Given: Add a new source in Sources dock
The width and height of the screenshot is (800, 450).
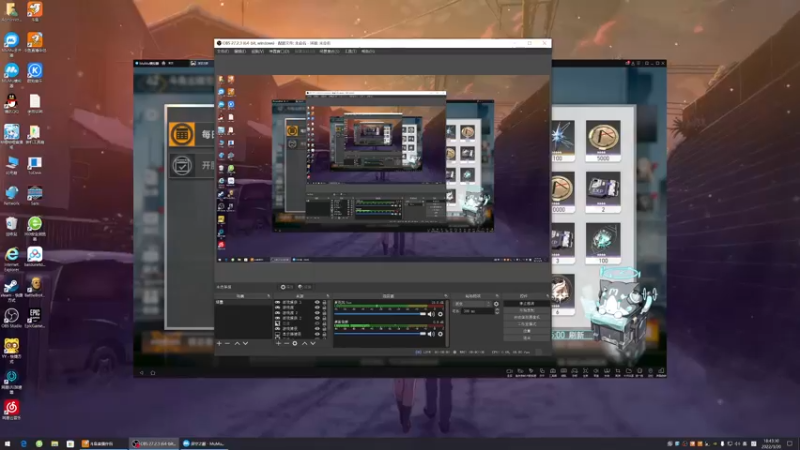Looking at the screenshot, I should [x=278, y=343].
